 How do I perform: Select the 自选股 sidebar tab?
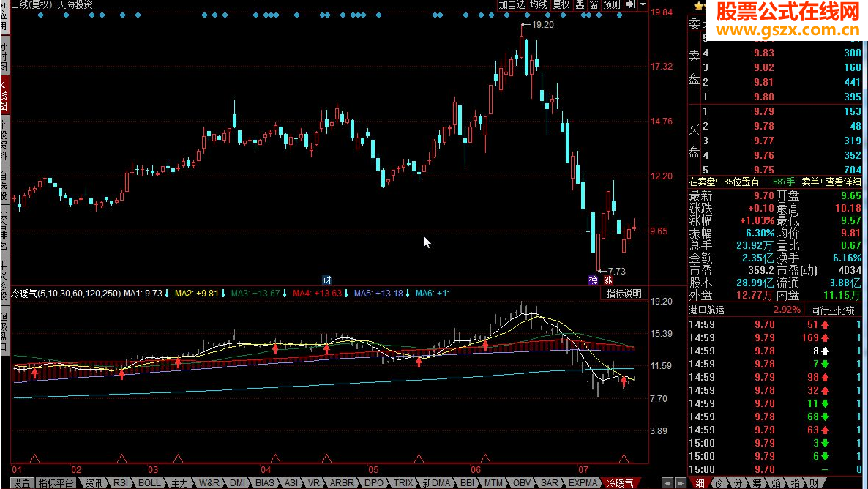point(4,186)
